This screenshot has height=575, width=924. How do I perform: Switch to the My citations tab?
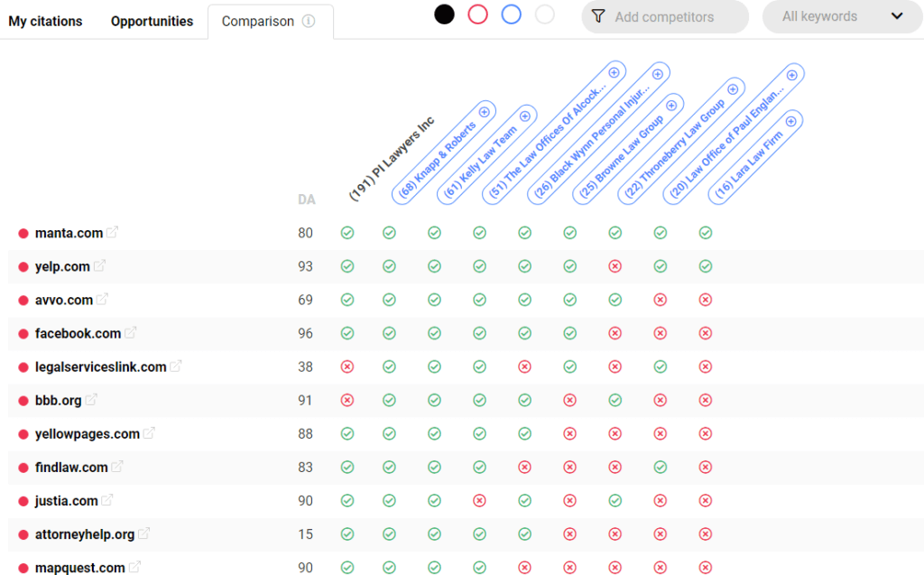coord(45,22)
